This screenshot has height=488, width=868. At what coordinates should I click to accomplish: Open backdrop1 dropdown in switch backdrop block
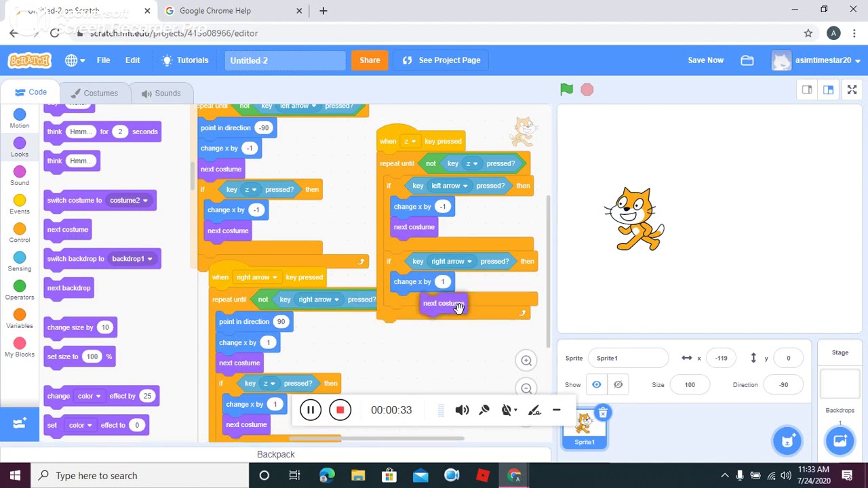(132, 259)
